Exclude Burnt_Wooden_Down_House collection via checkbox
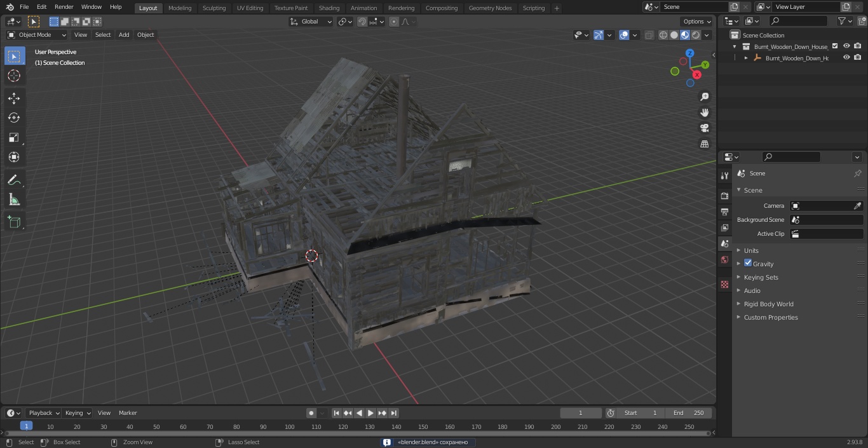The height and width of the screenshot is (448, 868). 835,46
